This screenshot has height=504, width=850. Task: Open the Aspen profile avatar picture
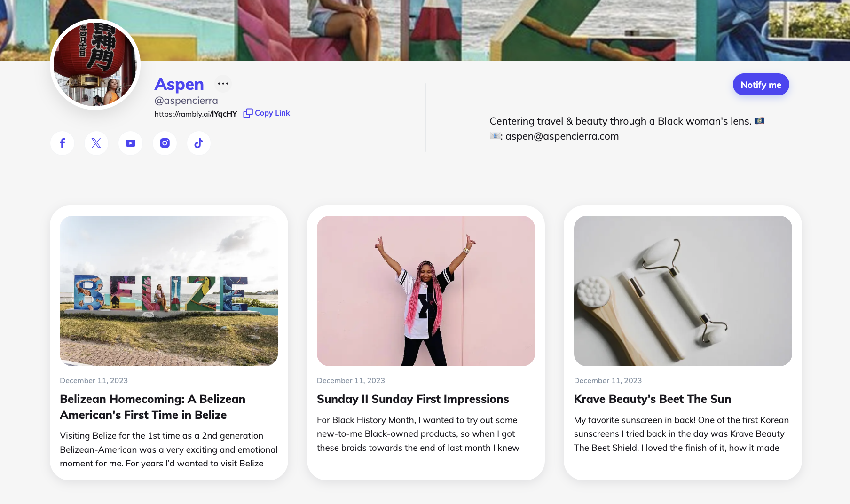click(95, 64)
